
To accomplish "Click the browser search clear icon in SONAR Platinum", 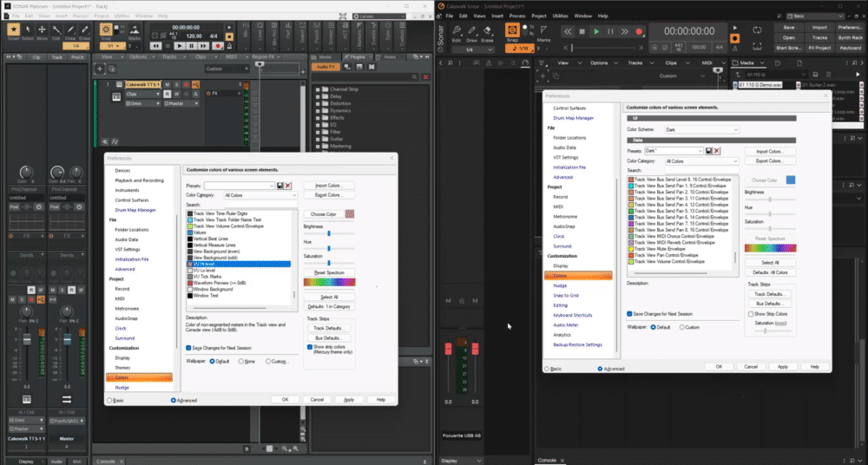I will 425,77.
